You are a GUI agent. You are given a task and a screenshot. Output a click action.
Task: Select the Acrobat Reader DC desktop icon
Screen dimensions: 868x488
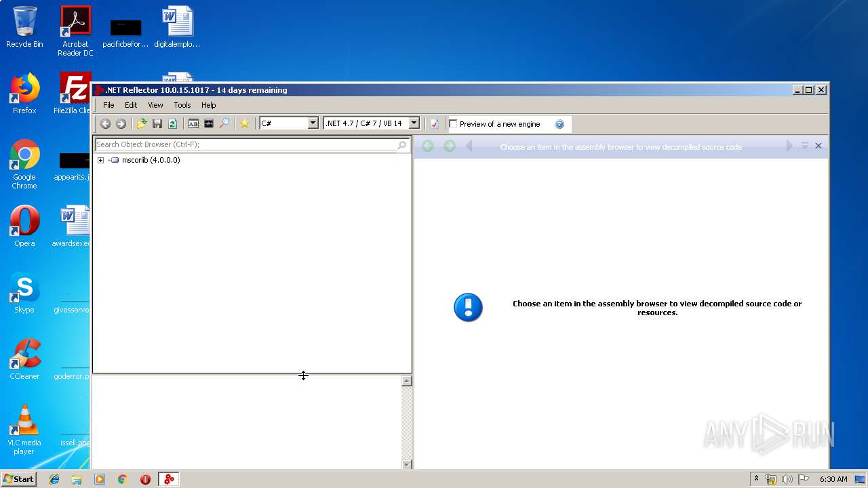pyautogui.click(x=75, y=31)
